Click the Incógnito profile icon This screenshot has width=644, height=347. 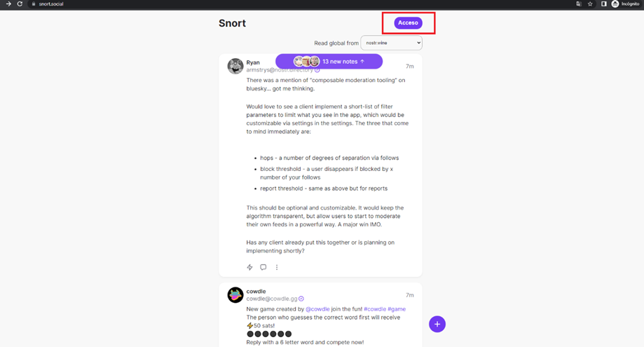tap(615, 4)
